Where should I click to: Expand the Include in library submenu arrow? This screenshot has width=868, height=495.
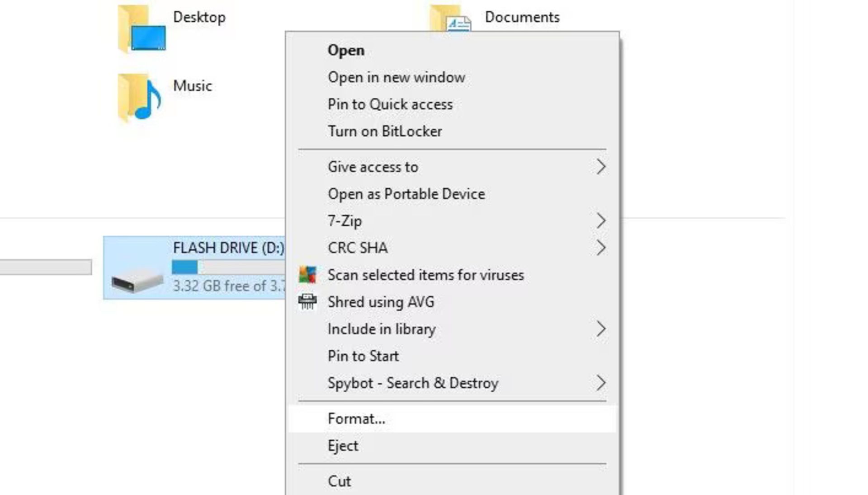[600, 329]
